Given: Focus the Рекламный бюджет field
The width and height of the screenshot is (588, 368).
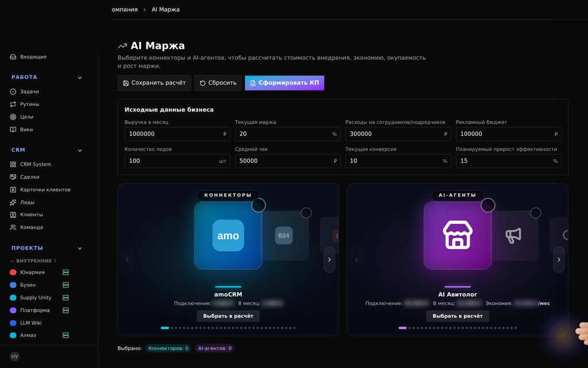Looking at the screenshot, I should click(509, 134).
